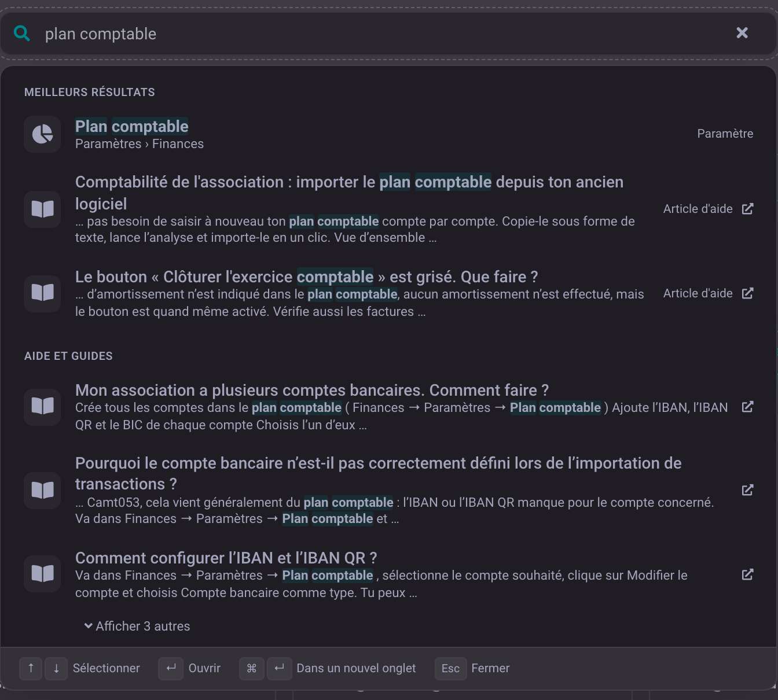Open external link icon for import plan comptable article

point(748,209)
